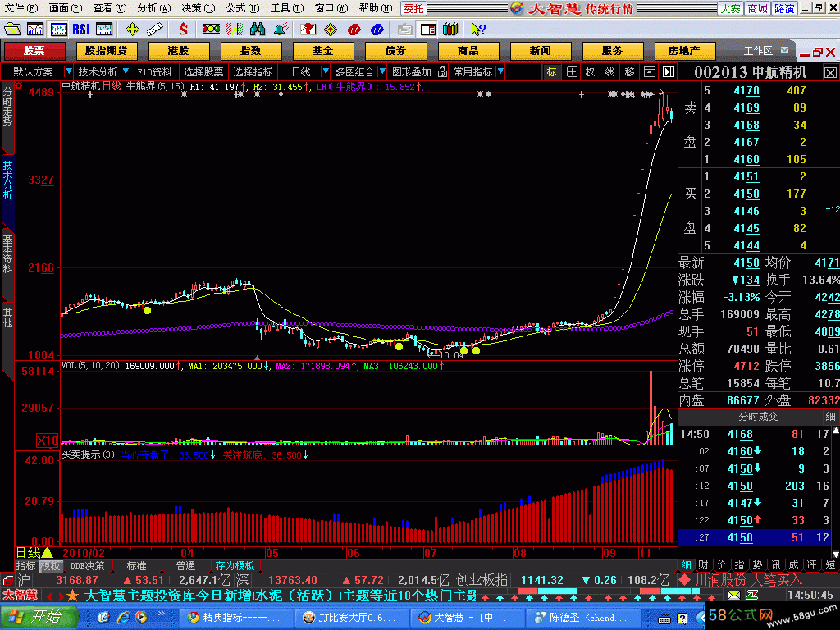Screen dimensions: 840x630
Task: Select the 基金 market tab
Action: pyautogui.click(x=323, y=51)
